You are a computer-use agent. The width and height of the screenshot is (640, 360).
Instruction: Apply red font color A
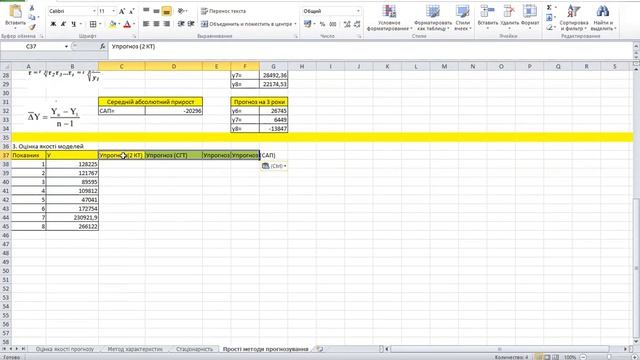[x=127, y=24]
